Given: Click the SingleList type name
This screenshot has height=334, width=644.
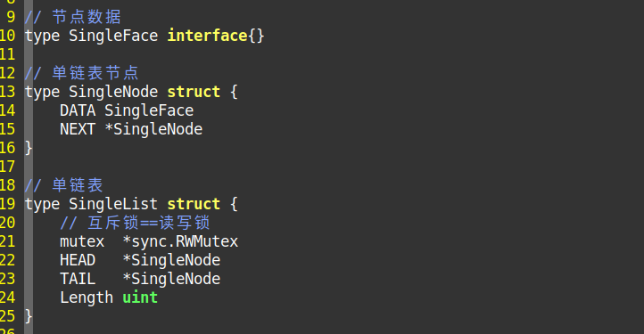Looking at the screenshot, I should [x=113, y=204].
